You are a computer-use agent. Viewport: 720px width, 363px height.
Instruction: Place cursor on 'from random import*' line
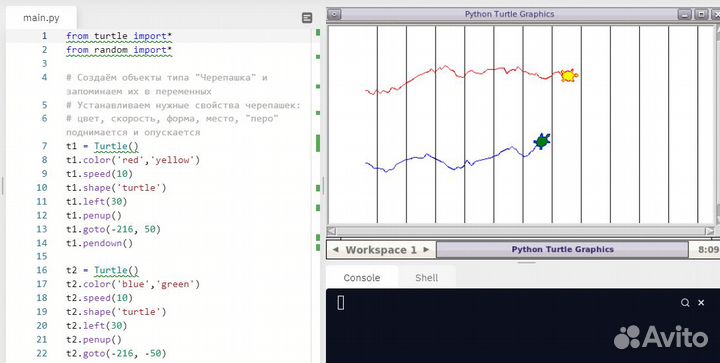click(x=119, y=50)
